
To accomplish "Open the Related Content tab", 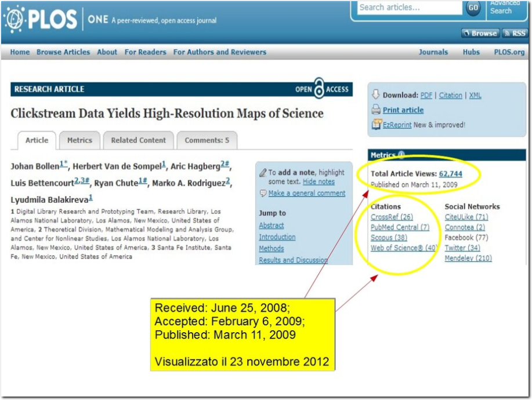I will [139, 140].
